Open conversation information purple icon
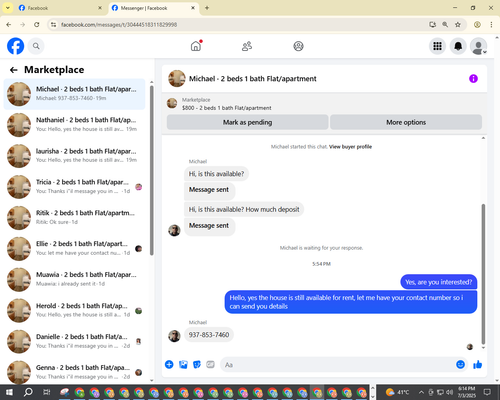500x400 pixels. (x=473, y=79)
